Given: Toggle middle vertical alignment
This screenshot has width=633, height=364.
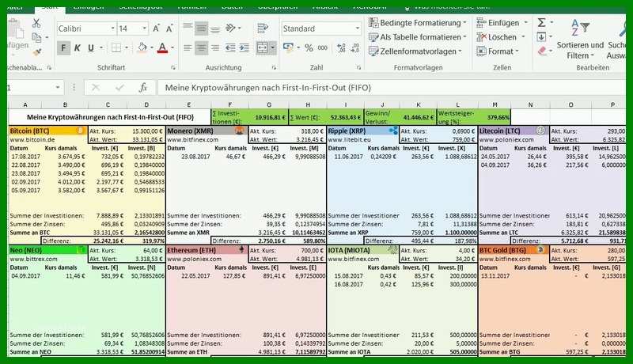Looking at the screenshot, I should click(x=202, y=28).
